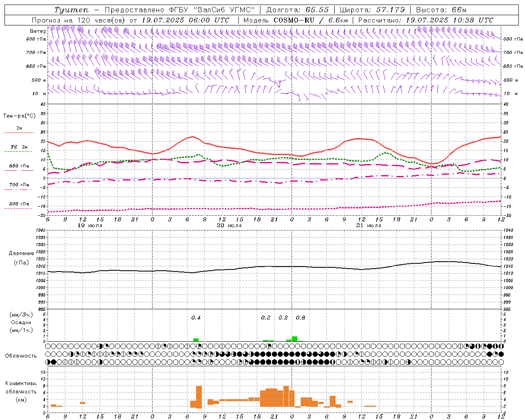Click the "700 гПа" temperature legend label
Image resolution: width=525 pixels, height=420 pixels.
pyautogui.click(x=19, y=185)
